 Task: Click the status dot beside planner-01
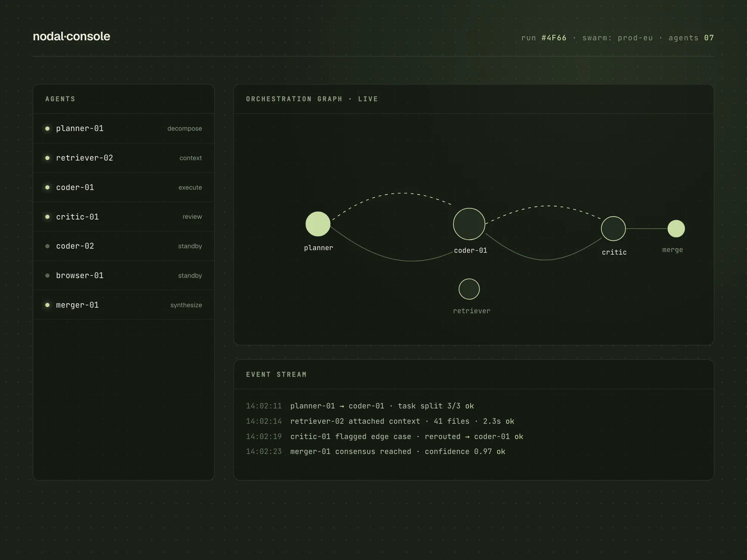pyautogui.click(x=47, y=128)
